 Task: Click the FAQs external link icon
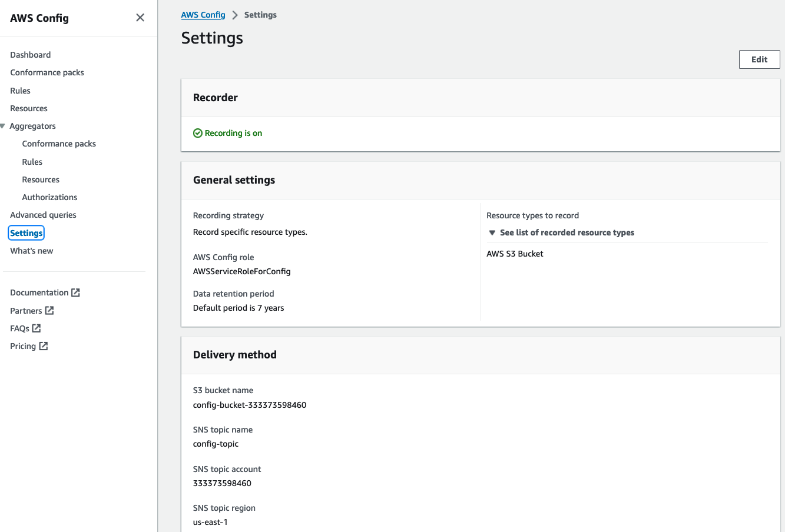pos(37,328)
